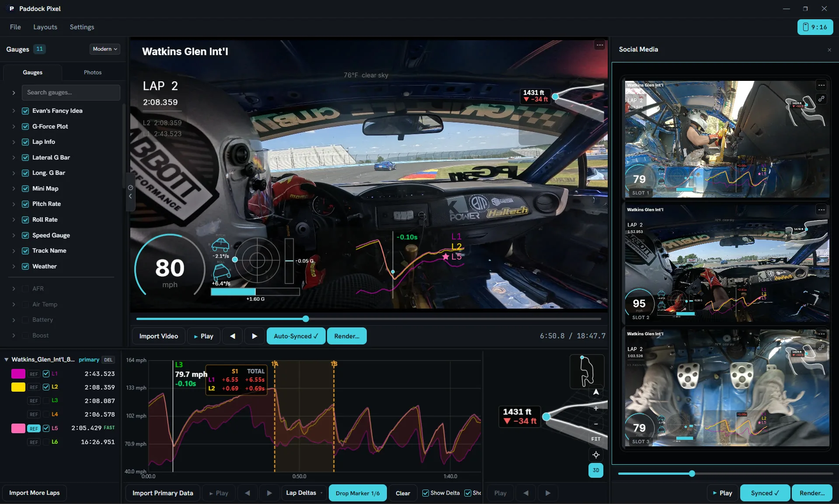This screenshot has width=839, height=504.
Task: Click link icon on Slot 1 thumbnail
Action: click(x=822, y=99)
